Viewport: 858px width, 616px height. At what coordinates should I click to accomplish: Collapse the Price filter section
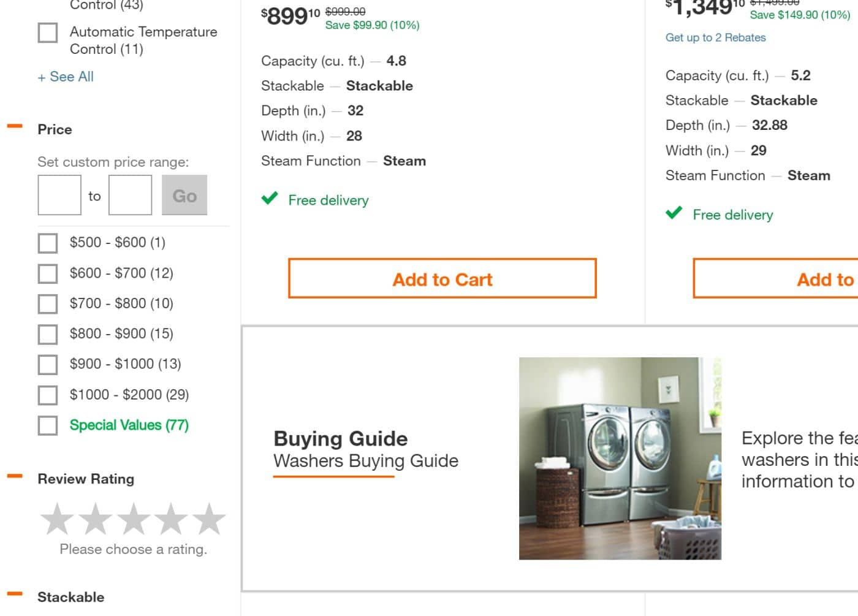(x=15, y=127)
